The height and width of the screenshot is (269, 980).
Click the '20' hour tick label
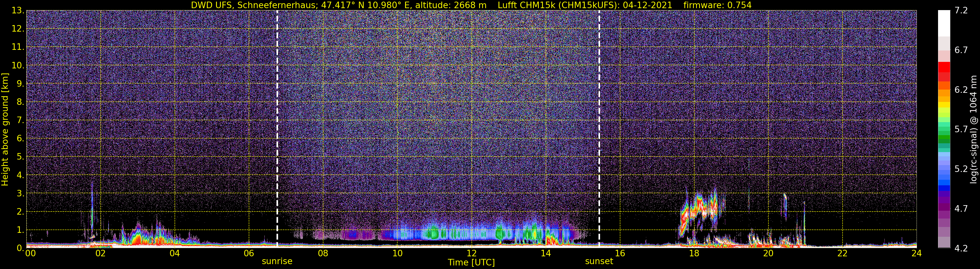[x=768, y=253]
